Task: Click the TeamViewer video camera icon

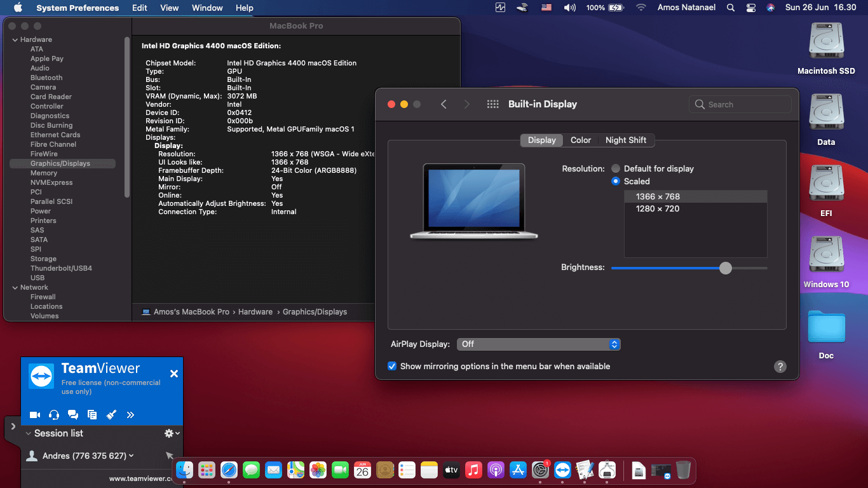Action: pos(35,415)
